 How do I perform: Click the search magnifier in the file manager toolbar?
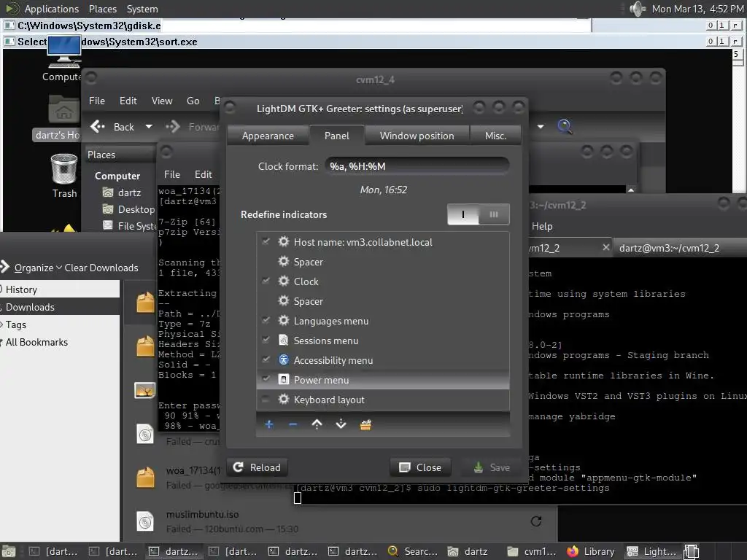click(565, 126)
